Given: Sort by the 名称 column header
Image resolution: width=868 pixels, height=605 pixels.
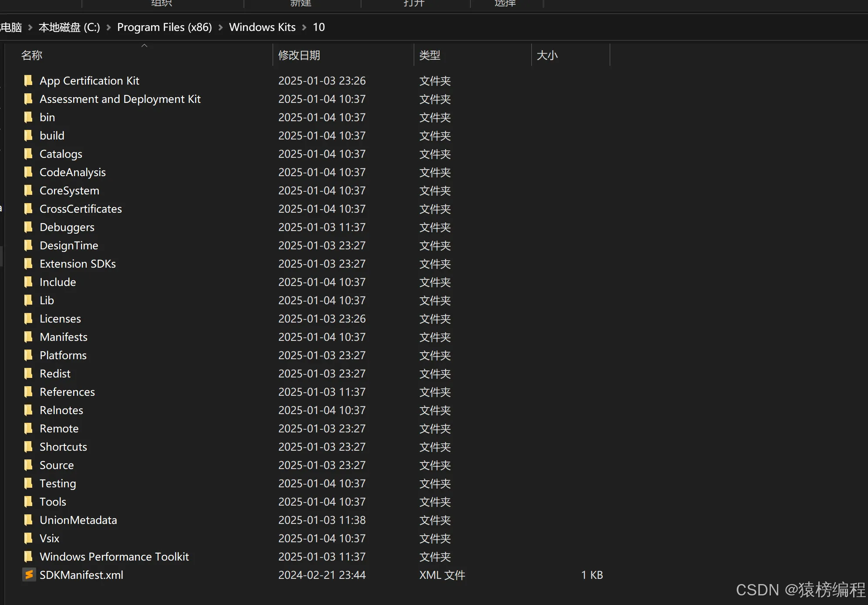Looking at the screenshot, I should point(32,55).
